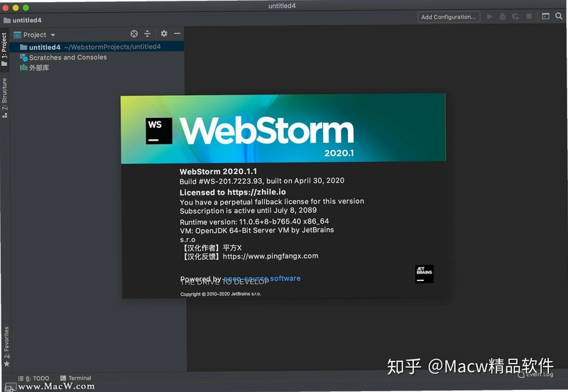This screenshot has width=568, height=392.
Task: Click the ~/WebstormProjects/untitled4 path text
Action: (112, 47)
